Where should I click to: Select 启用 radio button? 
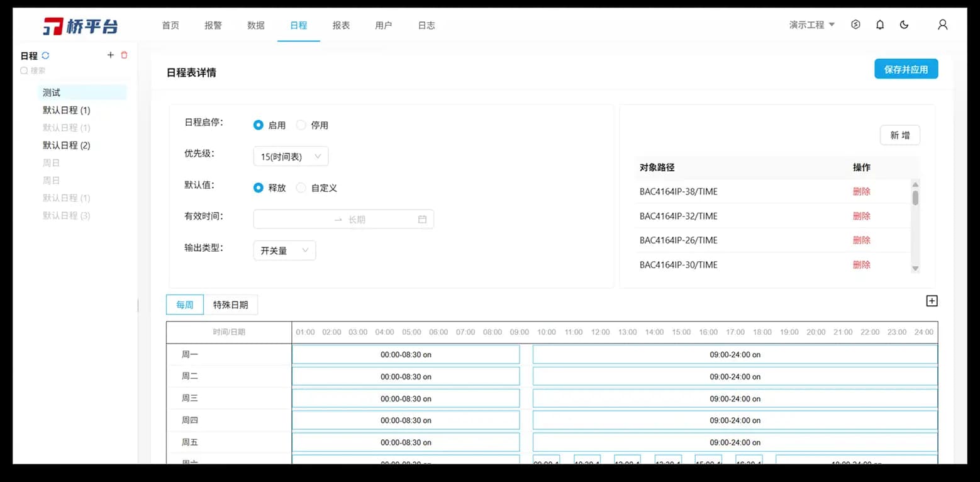click(258, 125)
